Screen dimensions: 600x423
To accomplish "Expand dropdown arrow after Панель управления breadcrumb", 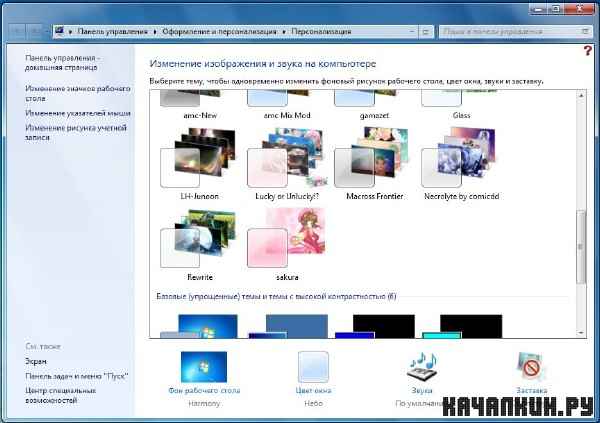I will (x=155, y=32).
